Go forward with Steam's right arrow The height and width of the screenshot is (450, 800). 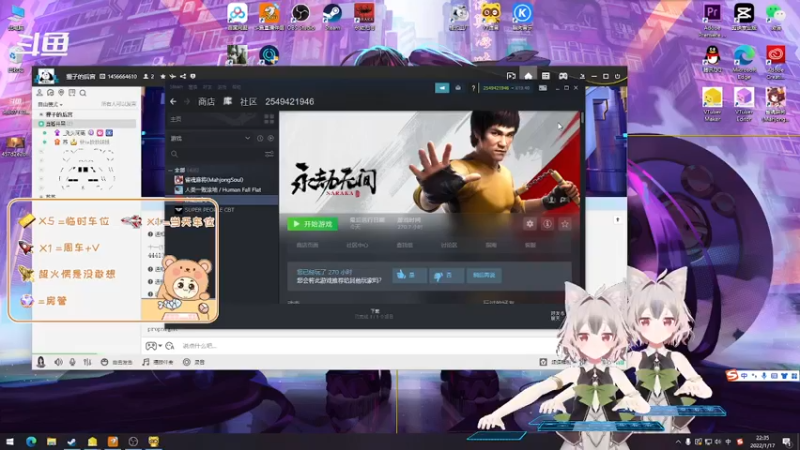(187, 102)
